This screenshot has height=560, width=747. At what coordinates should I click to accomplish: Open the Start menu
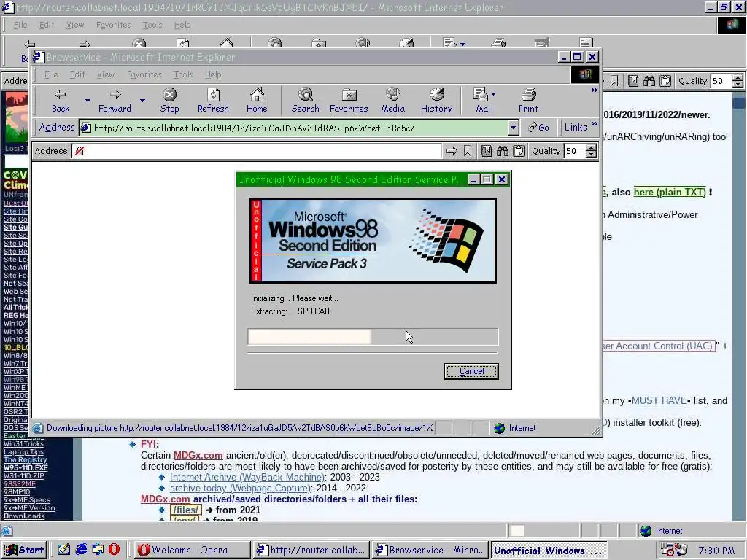click(x=24, y=550)
